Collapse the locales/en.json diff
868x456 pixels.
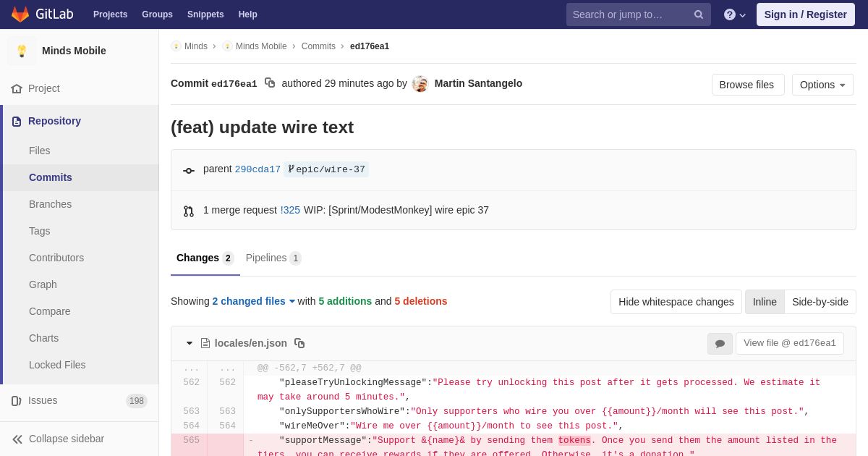pos(190,343)
